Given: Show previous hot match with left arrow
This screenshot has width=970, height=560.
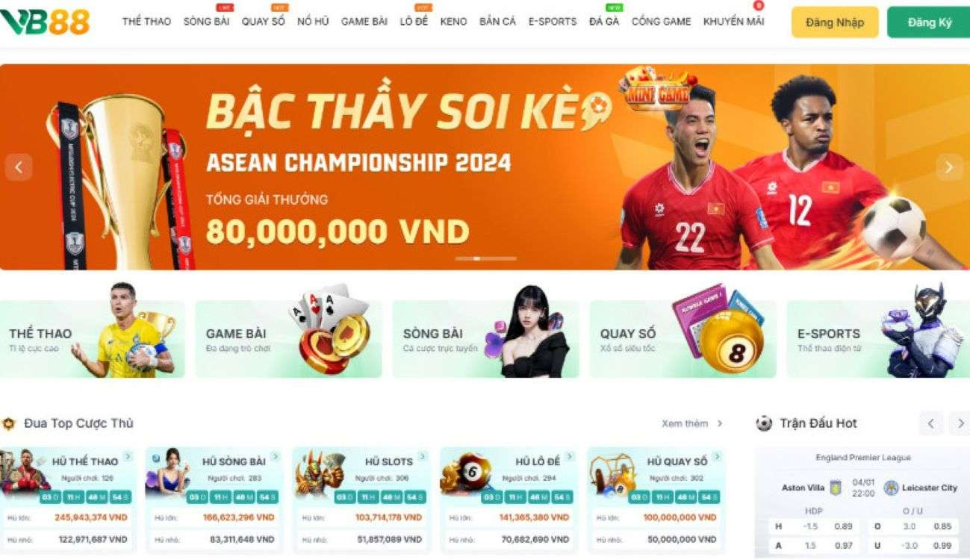Looking at the screenshot, I should [930, 423].
